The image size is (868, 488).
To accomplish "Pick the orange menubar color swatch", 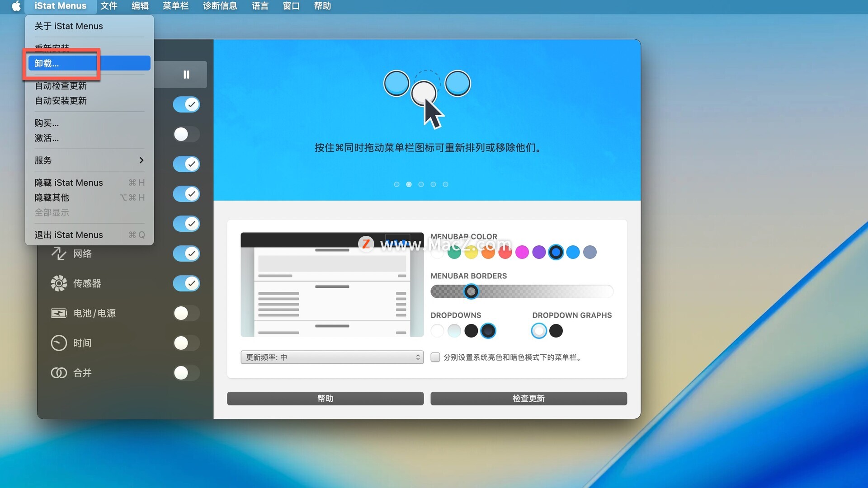I will [x=488, y=252].
